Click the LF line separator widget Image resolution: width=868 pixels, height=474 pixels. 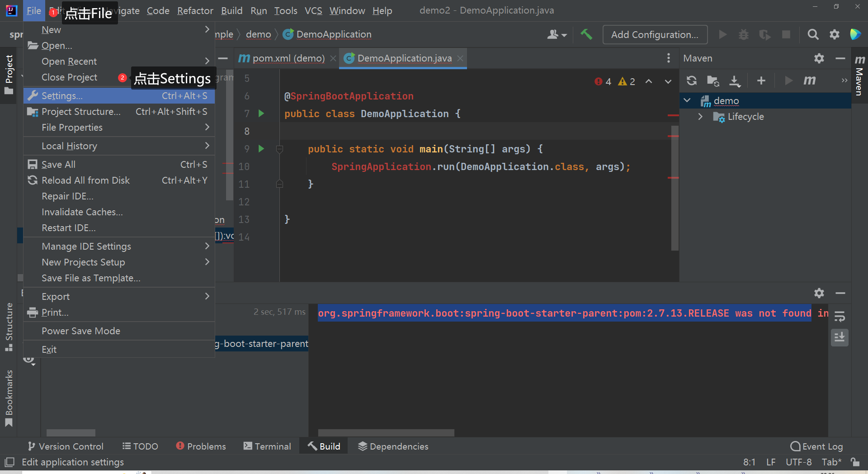pyautogui.click(x=771, y=462)
